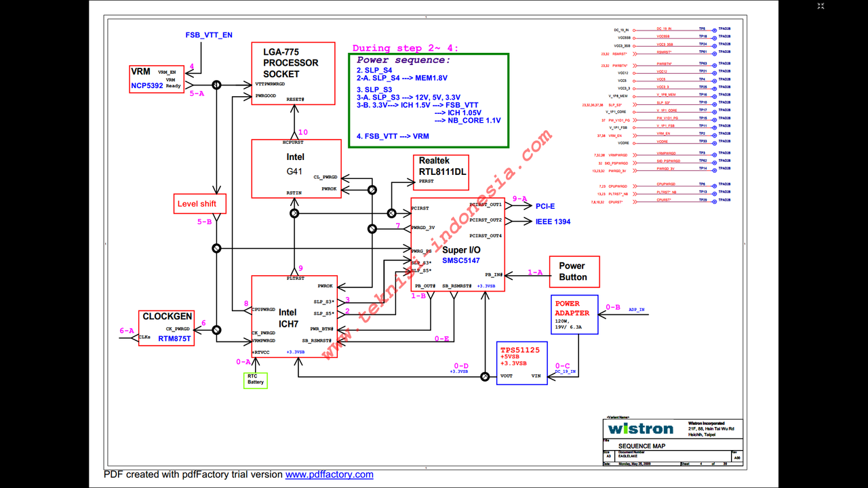Click the G41 chip label
868x488 pixels.
coord(295,171)
